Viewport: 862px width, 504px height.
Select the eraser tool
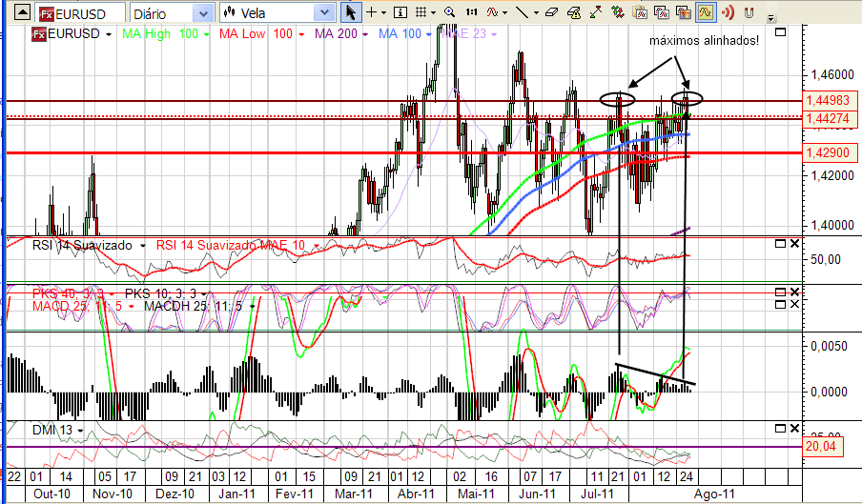tap(552, 12)
